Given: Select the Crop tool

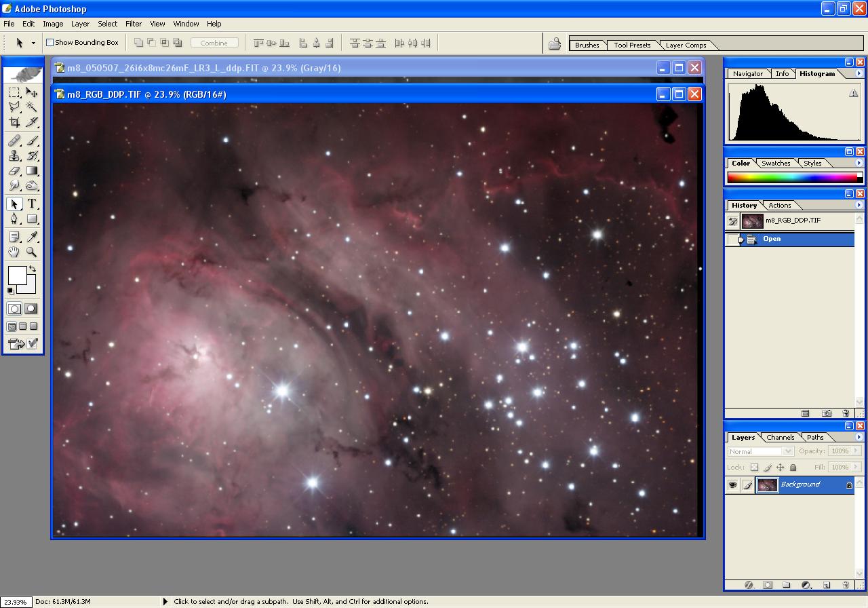Looking at the screenshot, I should tap(14, 123).
